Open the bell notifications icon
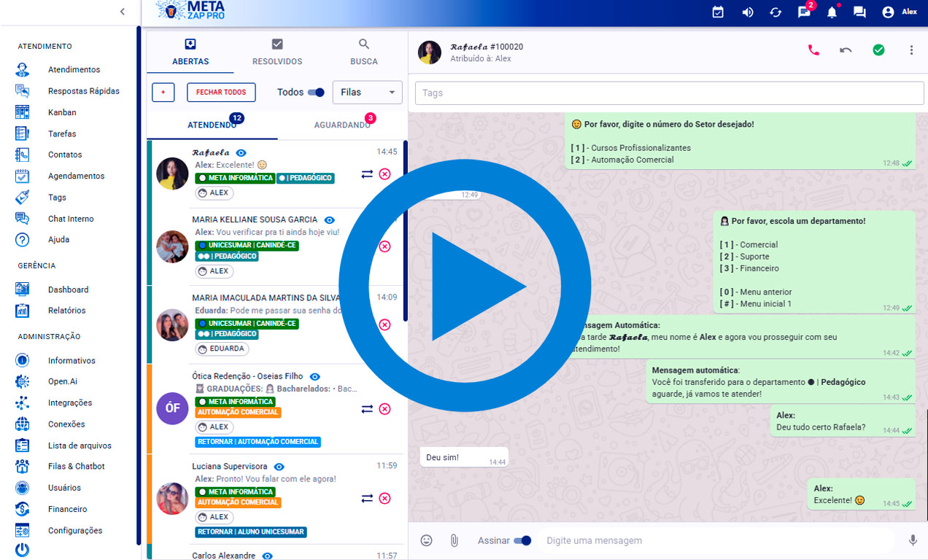This screenshot has height=560, width=928. click(832, 12)
